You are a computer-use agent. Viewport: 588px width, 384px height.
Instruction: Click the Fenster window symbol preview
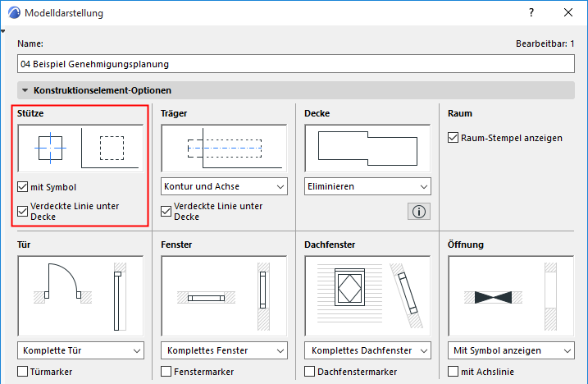click(224, 295)
